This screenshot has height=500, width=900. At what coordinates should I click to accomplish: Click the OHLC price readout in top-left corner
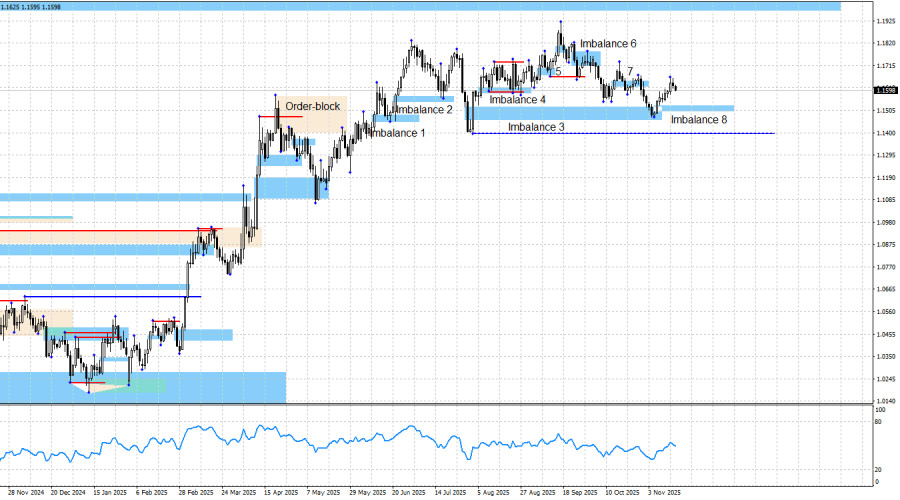tap(32, 6)
